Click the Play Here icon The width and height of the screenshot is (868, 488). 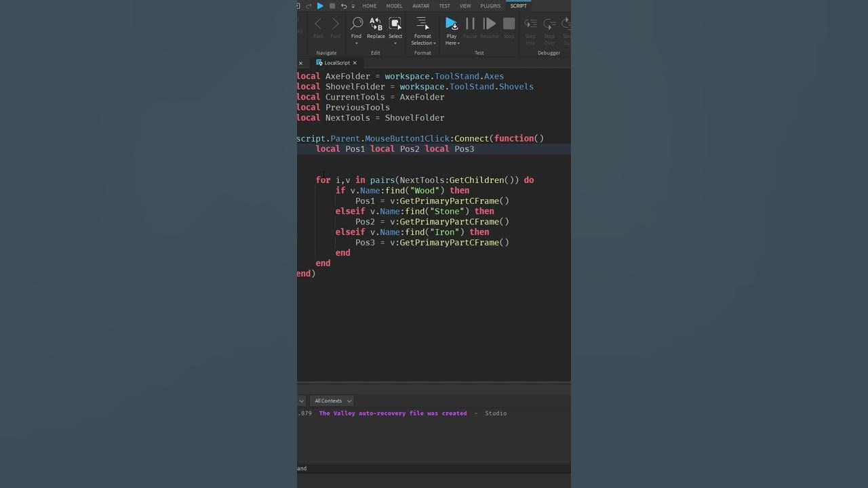coord(452,24)
